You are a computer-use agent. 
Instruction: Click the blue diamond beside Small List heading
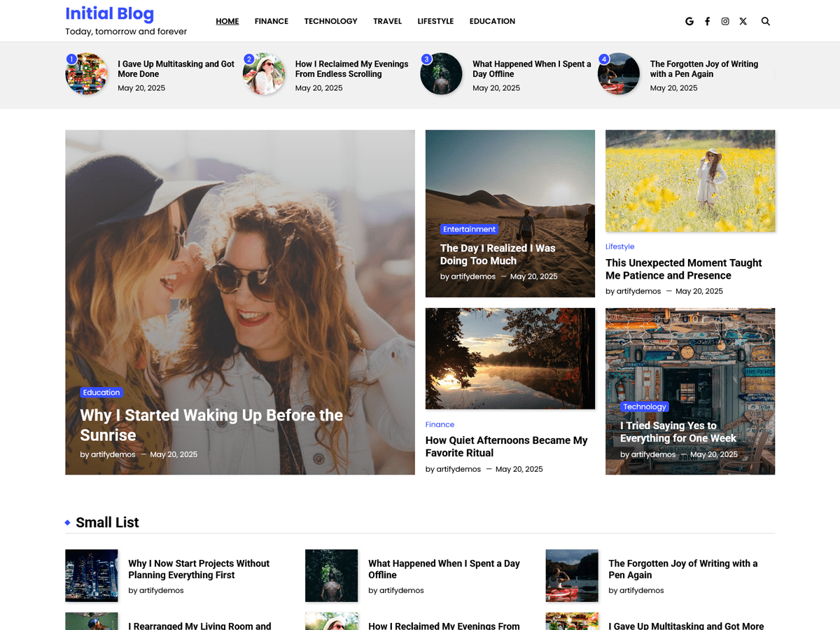tap(67, 521)
